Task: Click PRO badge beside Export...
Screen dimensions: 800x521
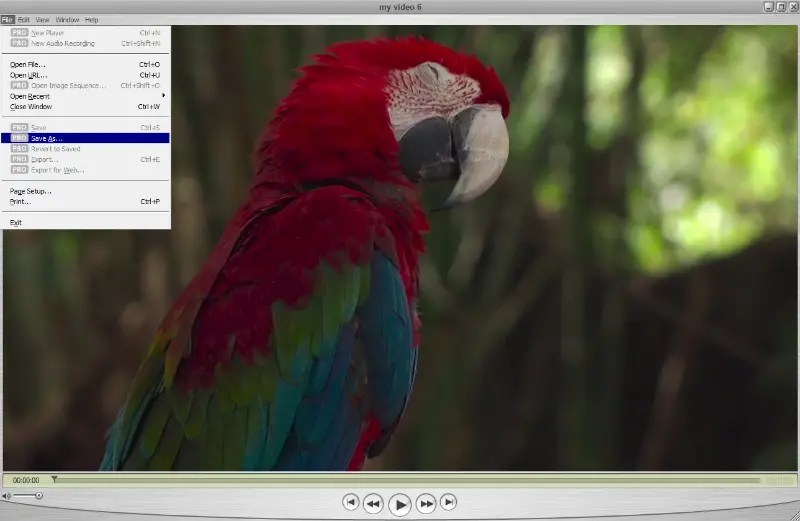Action: pyautogui.click(x=19, y=159)
